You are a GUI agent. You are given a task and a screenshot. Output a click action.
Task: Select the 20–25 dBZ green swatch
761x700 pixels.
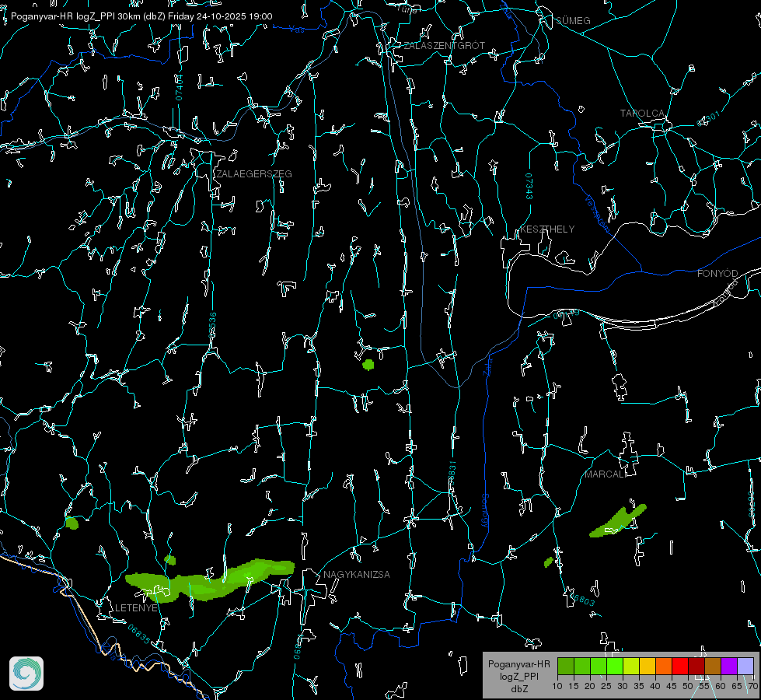click(x=599, y=666)
